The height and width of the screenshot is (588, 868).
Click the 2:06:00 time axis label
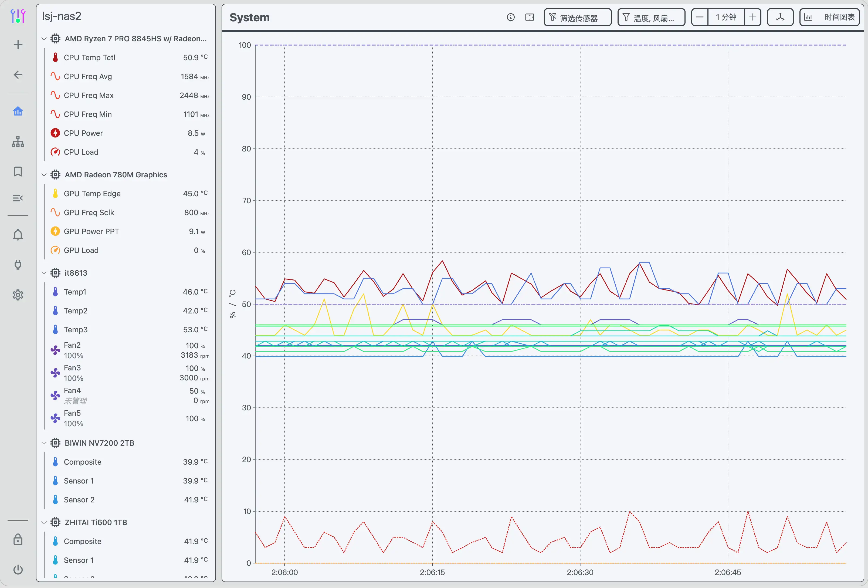click(x=284, y=572)
